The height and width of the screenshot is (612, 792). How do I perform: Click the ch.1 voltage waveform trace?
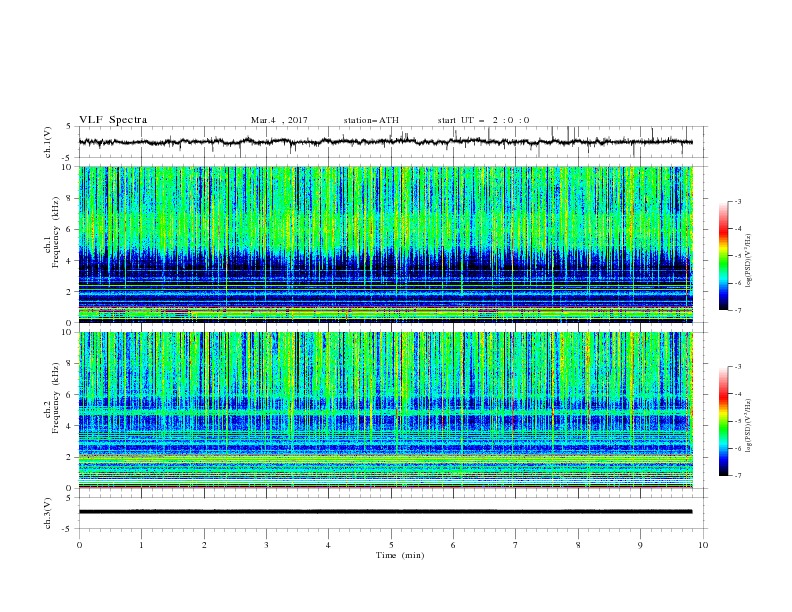tap(385, 142)
